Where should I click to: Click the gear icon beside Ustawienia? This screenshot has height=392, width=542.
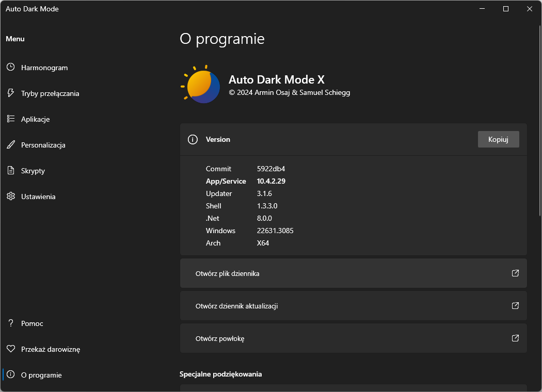[11, 196]
